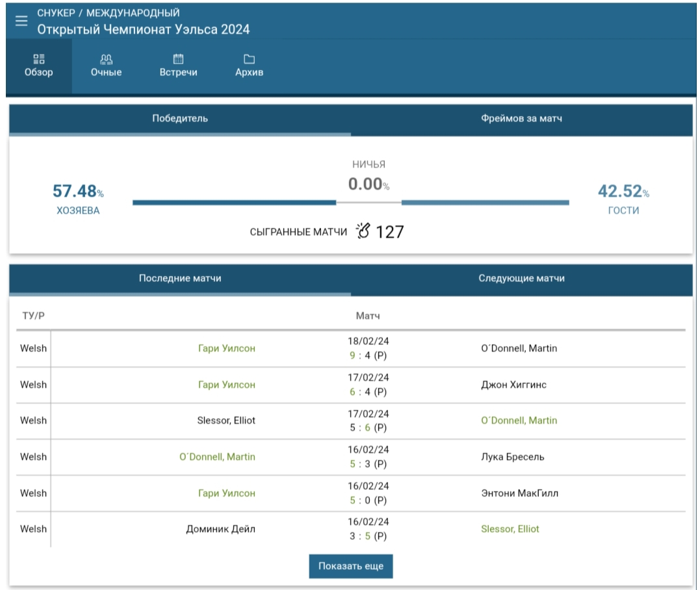Click the Архив folder icon
Screen dimensions: 700x590
(249, 58)
